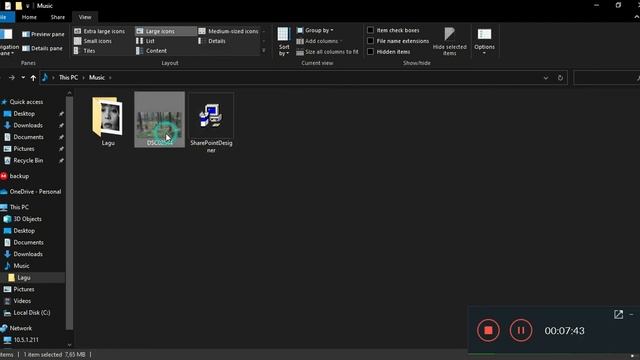Switch layout to Tiles
This screenshot has width=640, height=360.
click(85, 51)
